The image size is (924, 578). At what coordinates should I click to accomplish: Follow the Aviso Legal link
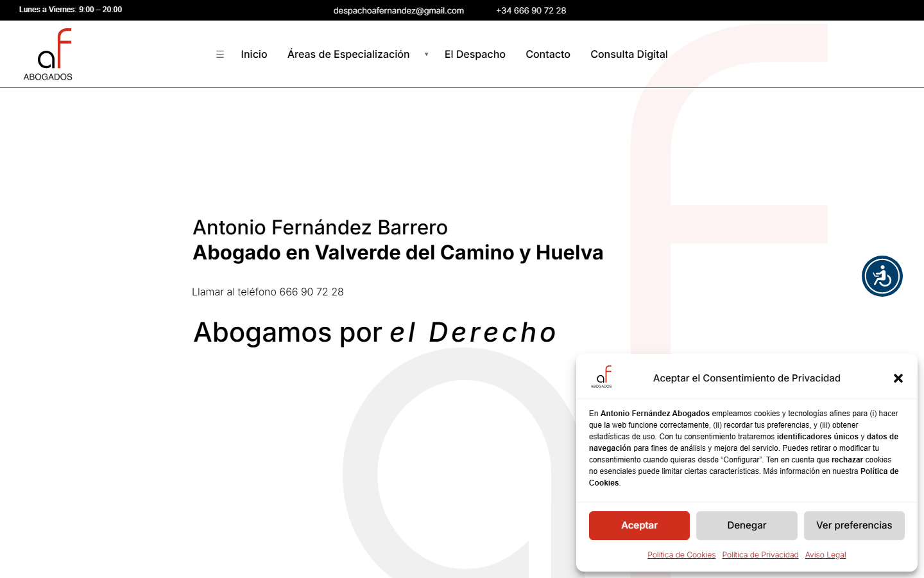click(826, 555)
